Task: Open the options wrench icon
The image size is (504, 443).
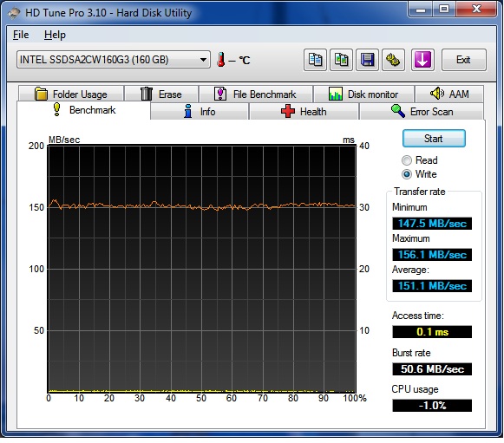Action: tap(393, 60)
